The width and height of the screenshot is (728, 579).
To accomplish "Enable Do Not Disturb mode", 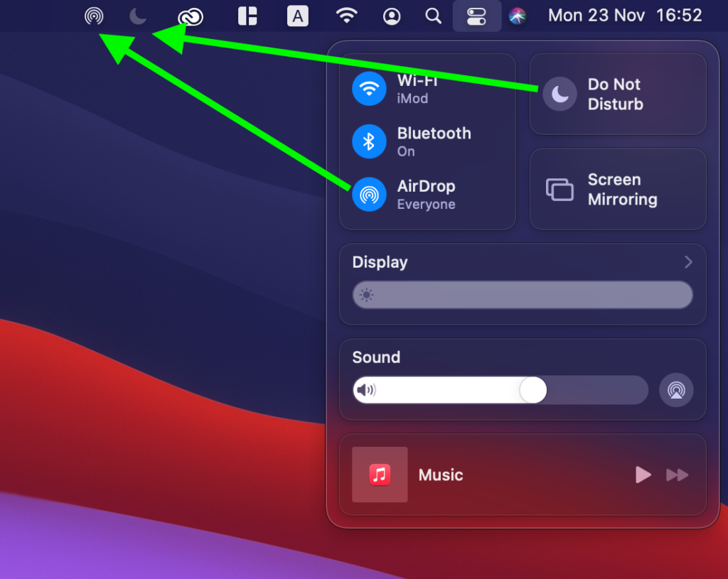I will [560, 94].
